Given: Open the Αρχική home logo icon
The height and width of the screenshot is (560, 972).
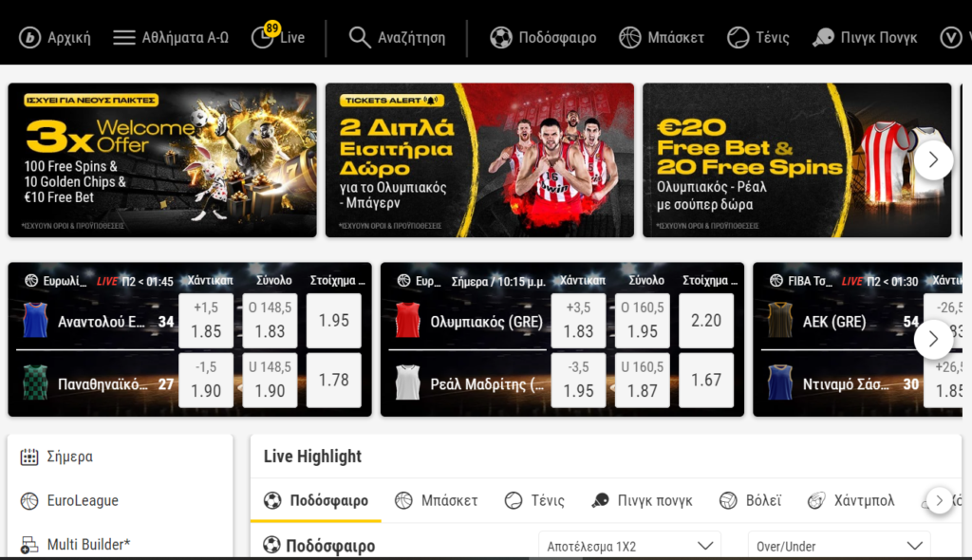Looking at the screenshot, I should click(x=29, y=38).
